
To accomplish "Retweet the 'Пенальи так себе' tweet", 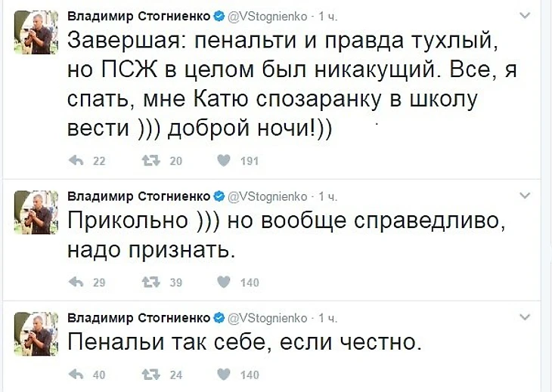I will coord(149,375).
